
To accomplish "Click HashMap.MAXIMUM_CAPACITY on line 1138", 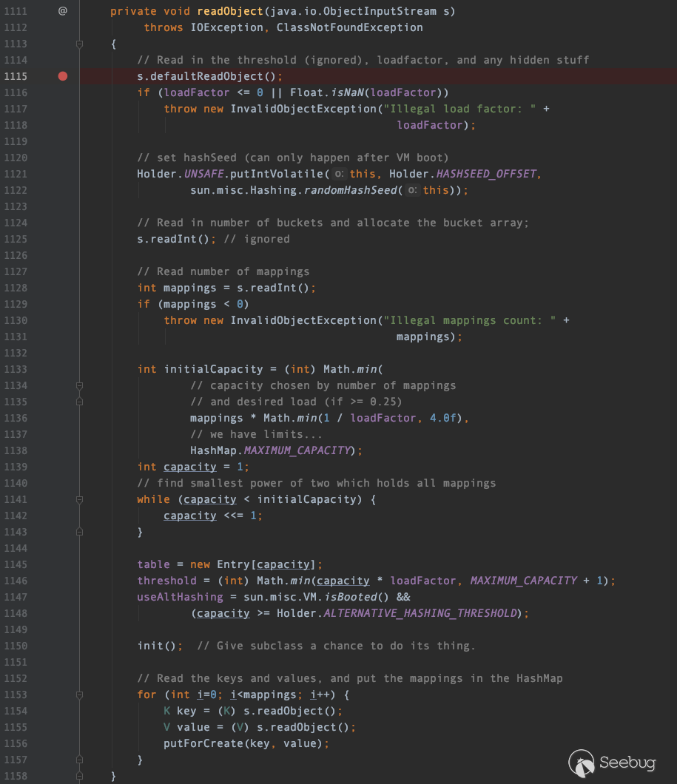I will (270, 450).
